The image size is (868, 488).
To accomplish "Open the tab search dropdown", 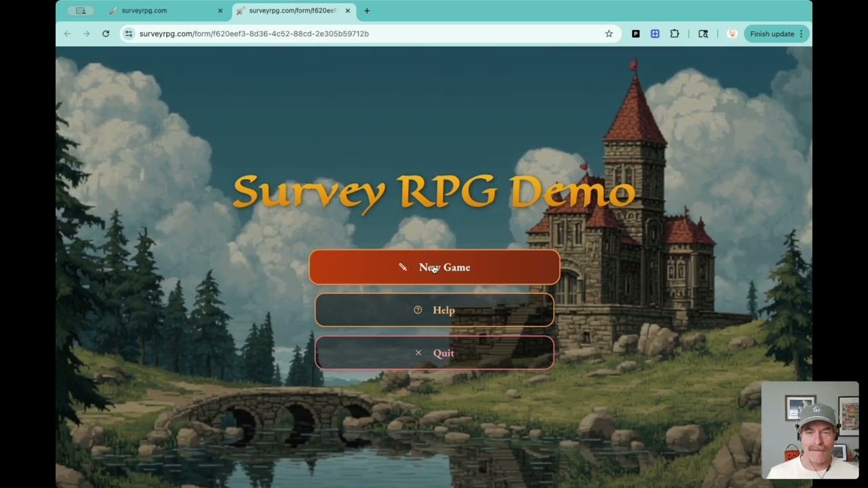I will coord(81,11).
